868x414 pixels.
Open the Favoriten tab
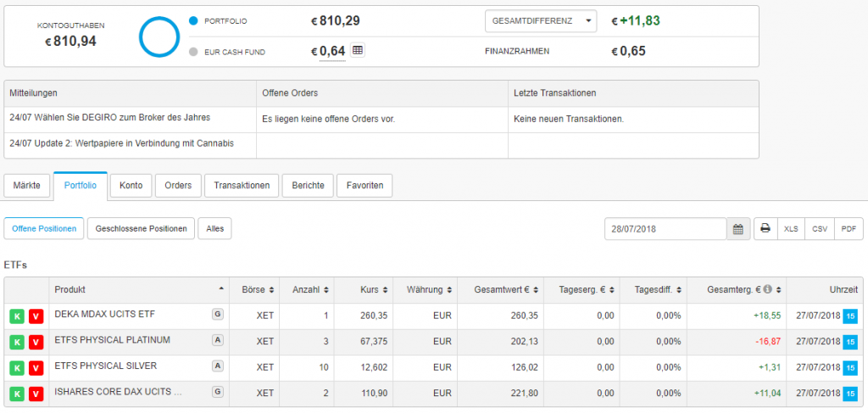[x=364, y=185]
